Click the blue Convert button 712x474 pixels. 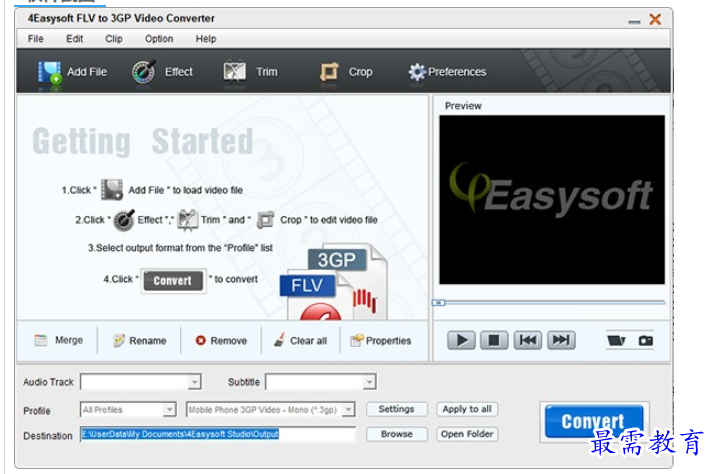(593, 421)
